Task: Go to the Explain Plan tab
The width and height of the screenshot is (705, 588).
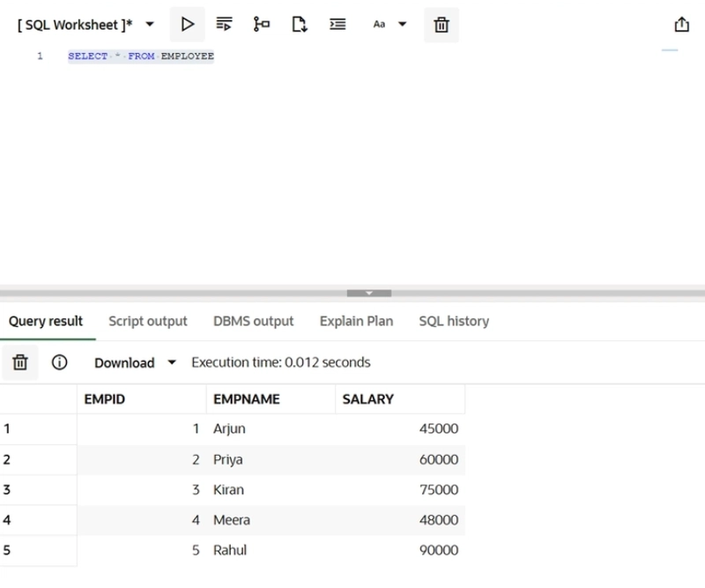Action: (356, 321)
